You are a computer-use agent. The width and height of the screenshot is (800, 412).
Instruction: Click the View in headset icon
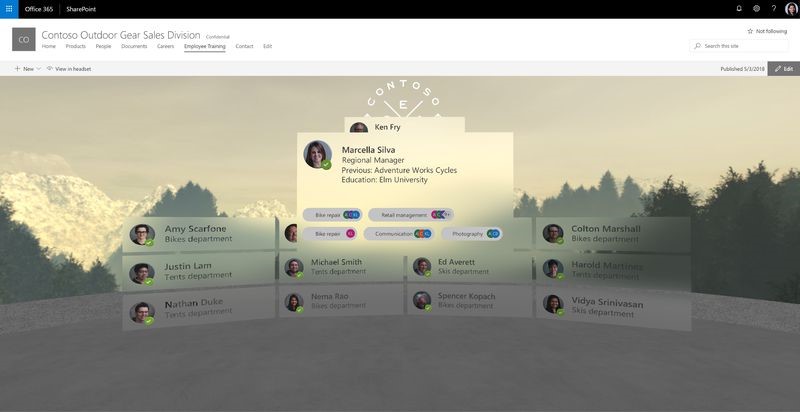tap(49, 68)
